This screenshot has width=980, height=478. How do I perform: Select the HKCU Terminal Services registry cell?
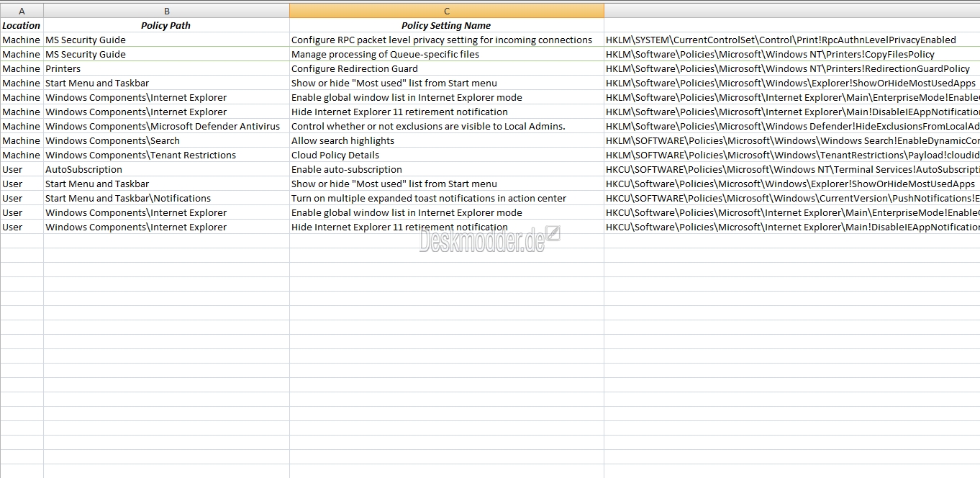[792, 169]
